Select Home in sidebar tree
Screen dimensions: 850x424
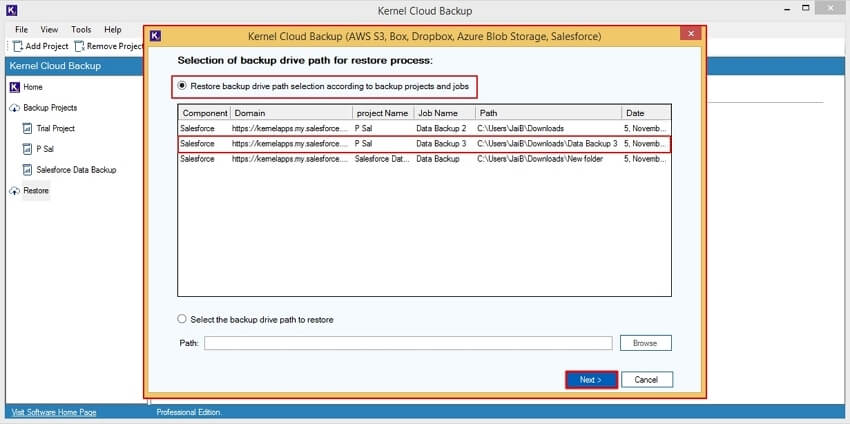point(33,87)
